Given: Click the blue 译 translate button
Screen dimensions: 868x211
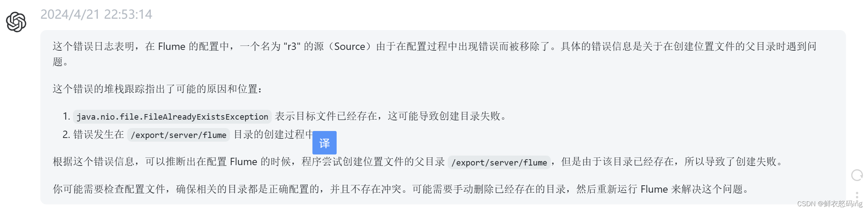Looking at the screenshot, I should click(x=324, y=143).
